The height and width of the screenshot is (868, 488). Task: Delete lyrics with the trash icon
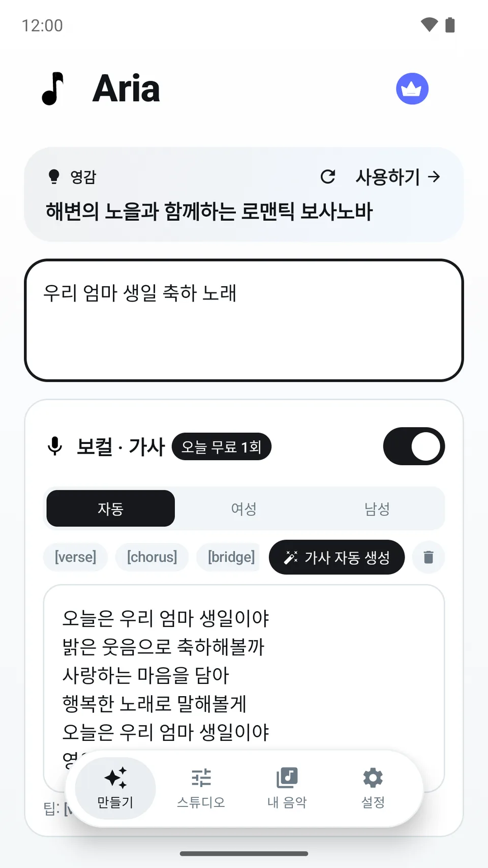(x=429, y=557)
